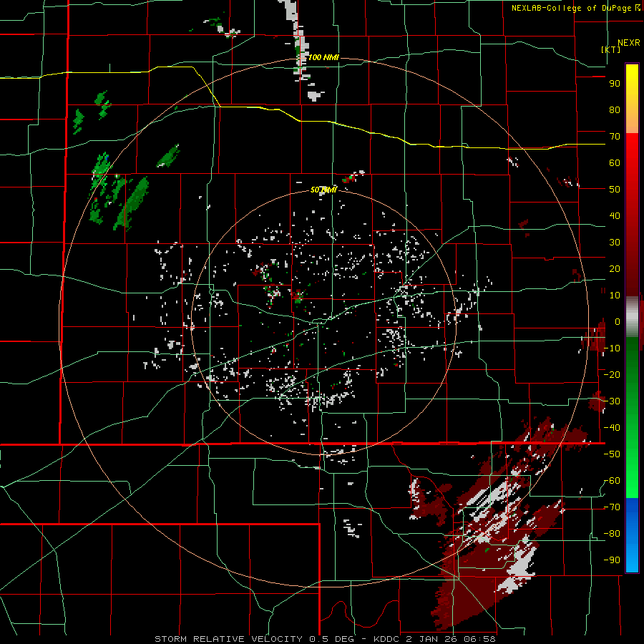The image size is (644, 644).
Task: Click the Storm Relative Velocity caption text
Action: click(x=325, y=639)
